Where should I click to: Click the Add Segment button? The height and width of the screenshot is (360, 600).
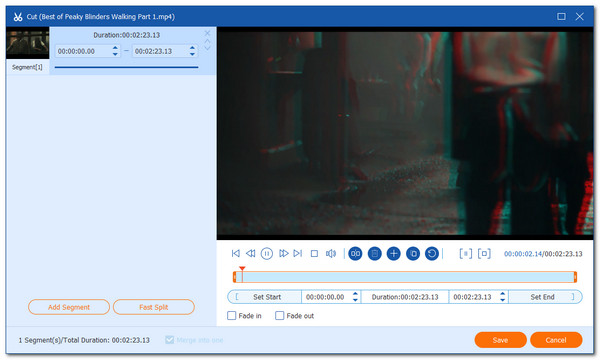(x=69, y=307)
